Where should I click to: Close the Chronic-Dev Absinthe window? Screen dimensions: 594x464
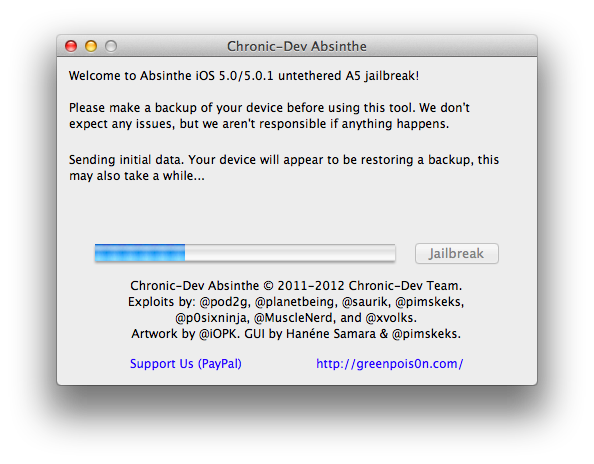pyautogui.click(x=71, y=46)
